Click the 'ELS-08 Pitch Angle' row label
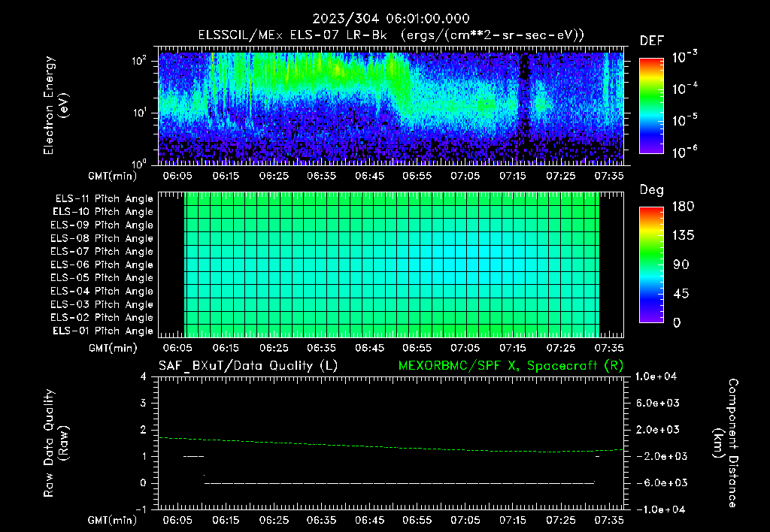 coord(102,238)
